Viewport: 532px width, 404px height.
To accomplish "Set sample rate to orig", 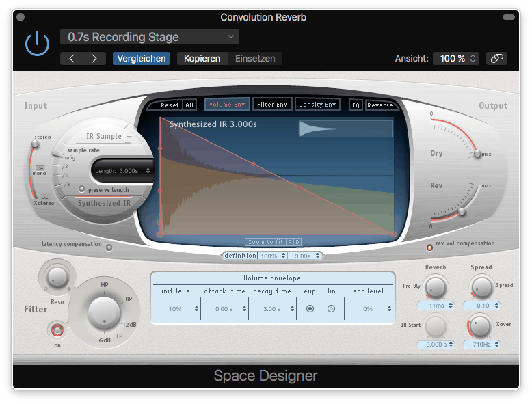I will pyautogui.click(x=70, y=157).
